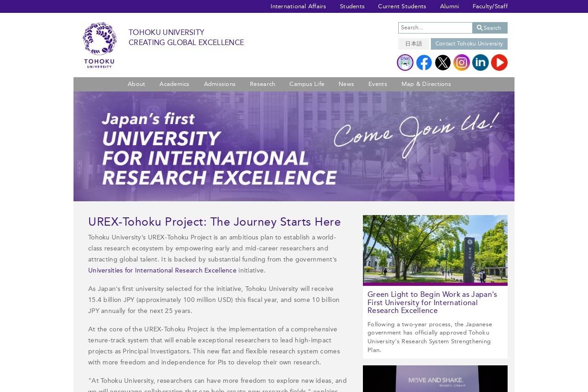The height and width of the screenshot is (392, 588).
Task: Click the Tohoku University logo
Action: [99, 45]
